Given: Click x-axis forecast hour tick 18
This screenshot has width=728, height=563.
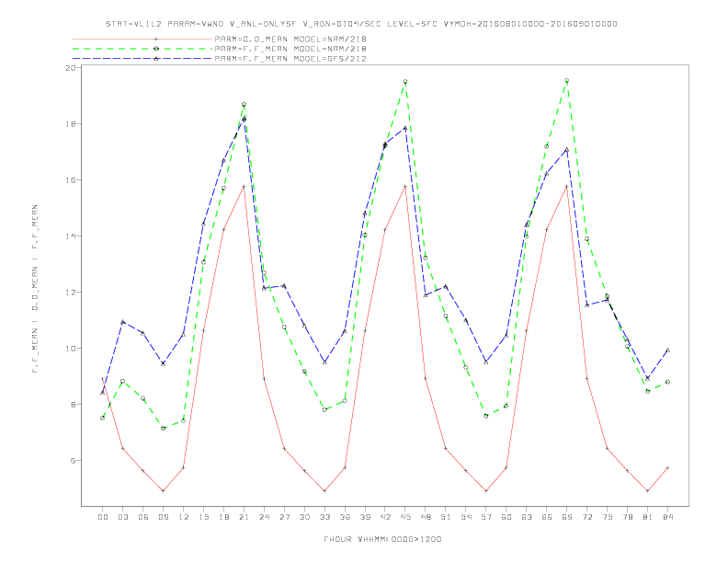Looking at the screenshot, I should point(223,517).
